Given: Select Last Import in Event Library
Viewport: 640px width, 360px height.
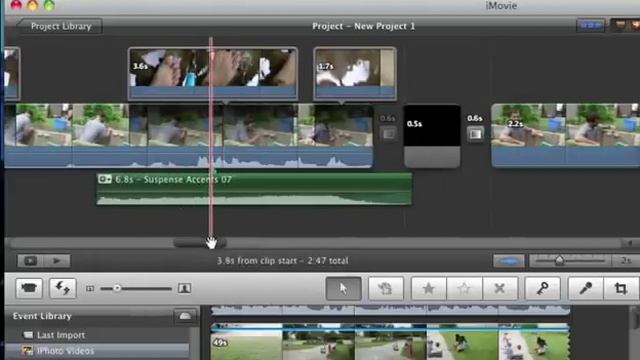Looking at the screenshot, I should [61, 335].
